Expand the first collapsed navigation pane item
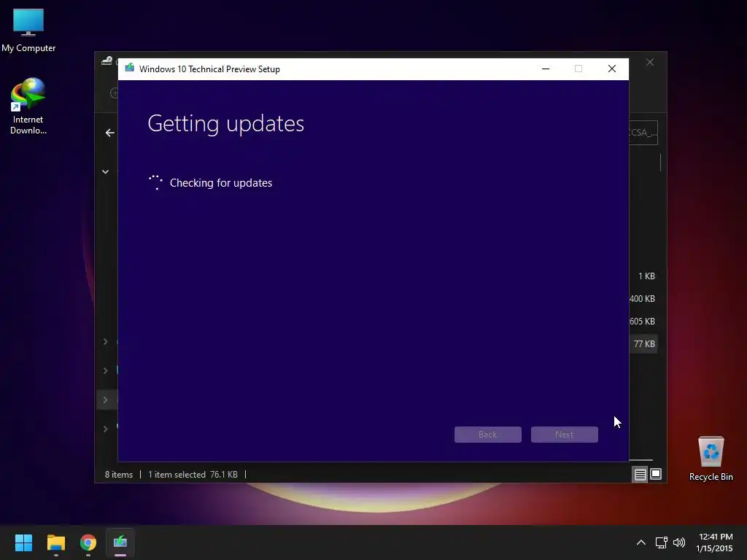747x560 pixels. (105, 341)
